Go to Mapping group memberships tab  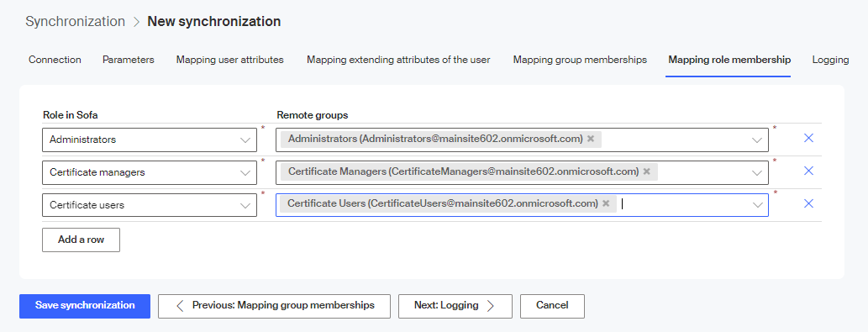pyautogui.click(x=580, y=60)
